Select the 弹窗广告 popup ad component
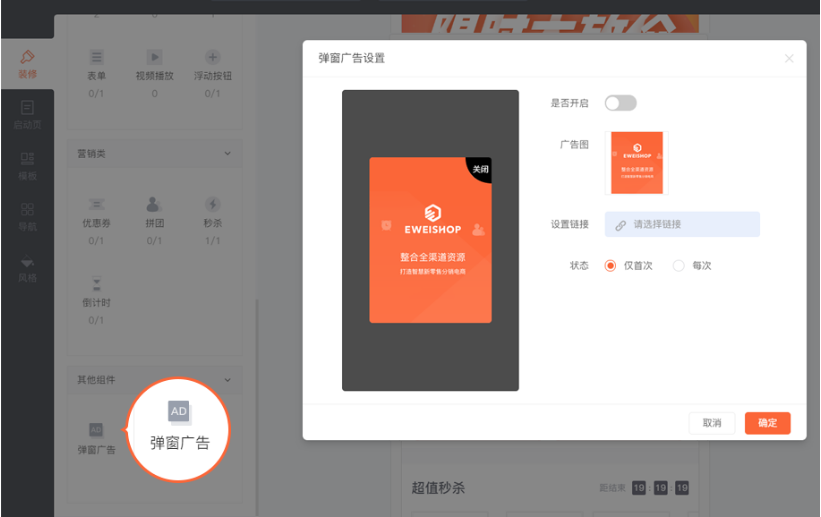Viewport: 821px width, 517px height. coord(96,438)
